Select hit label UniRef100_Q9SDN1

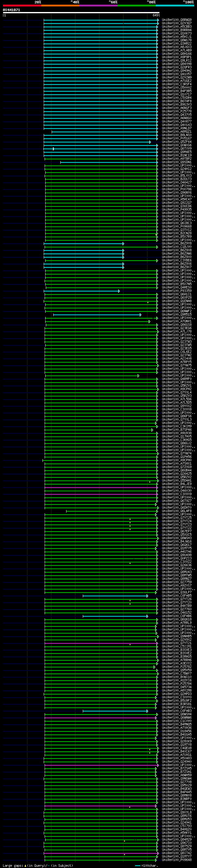177,162
